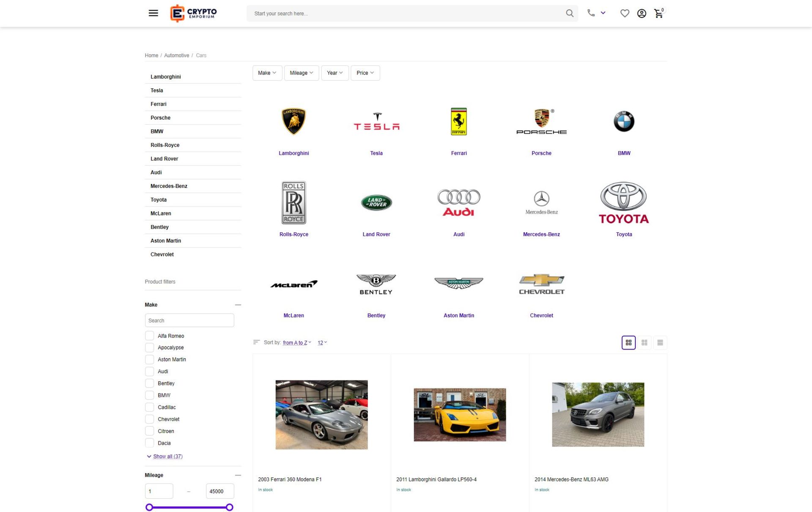Open the shopping cart icon

click(659, 13)
